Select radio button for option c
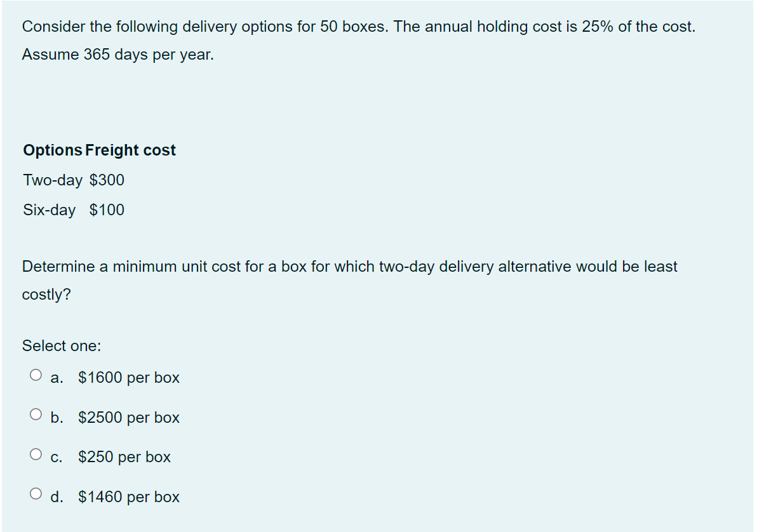 (36, 453)
